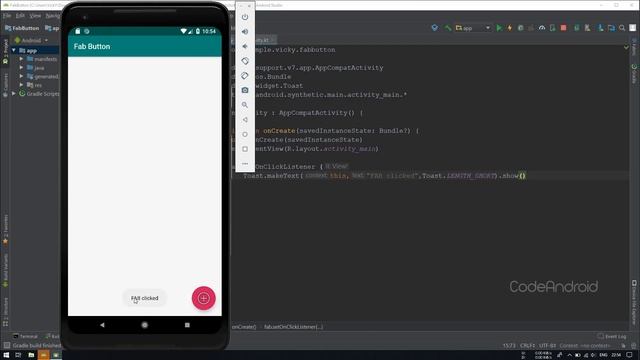This screenshot has height=360, width=640.
Task: Click fab.setOnClickListener breadcrumb below editor
Action: [x=293, y=327]
